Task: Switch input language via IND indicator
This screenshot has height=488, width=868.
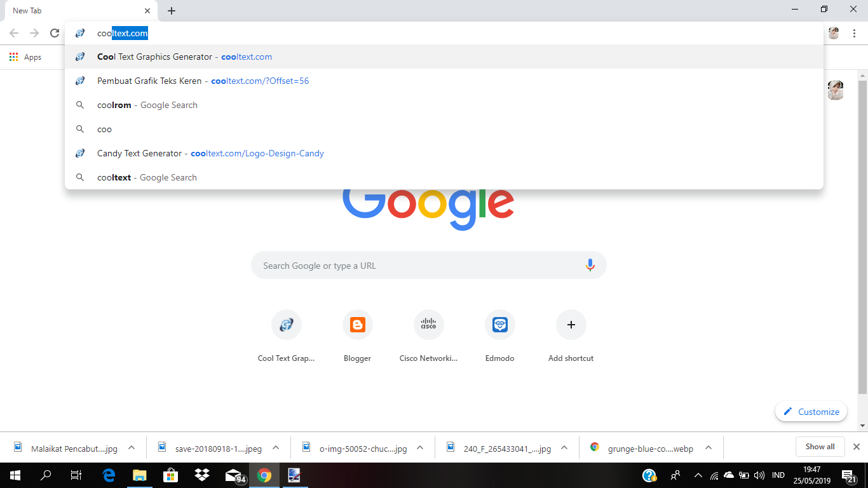Action: [778, 475]
